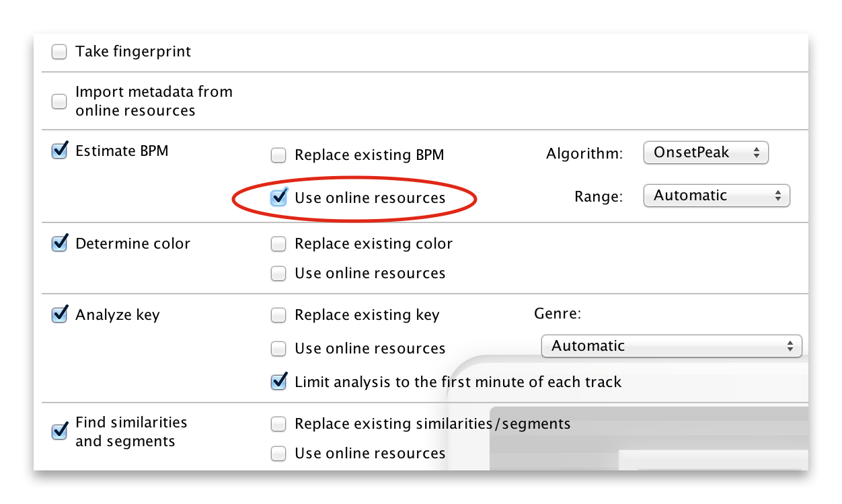Disable Find similarities and segments
Screen dimensions: 842x504
(x=60, y=431)
